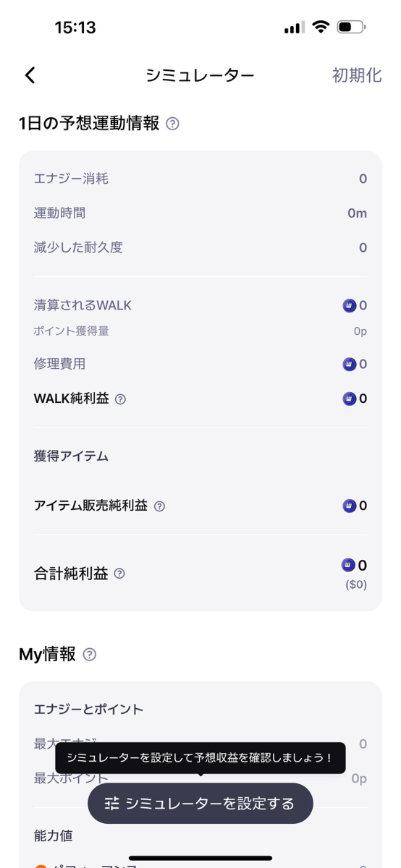
Task: Tap the Wi-Fi icon in status bar
Action: coord(319,27)
